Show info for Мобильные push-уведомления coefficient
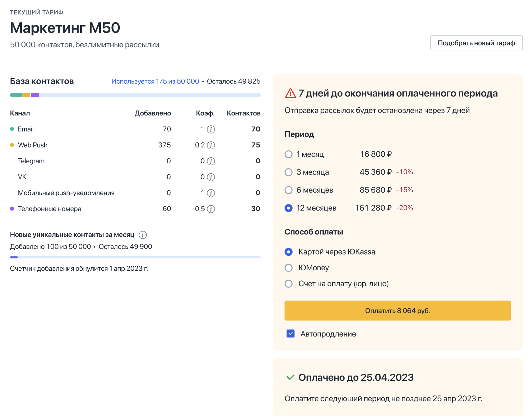This screenshot has width=528, height=420. [211, 193]
